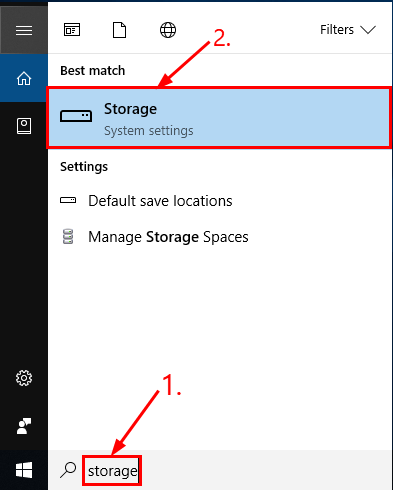Click the magnifier search icon

[68, 470]
